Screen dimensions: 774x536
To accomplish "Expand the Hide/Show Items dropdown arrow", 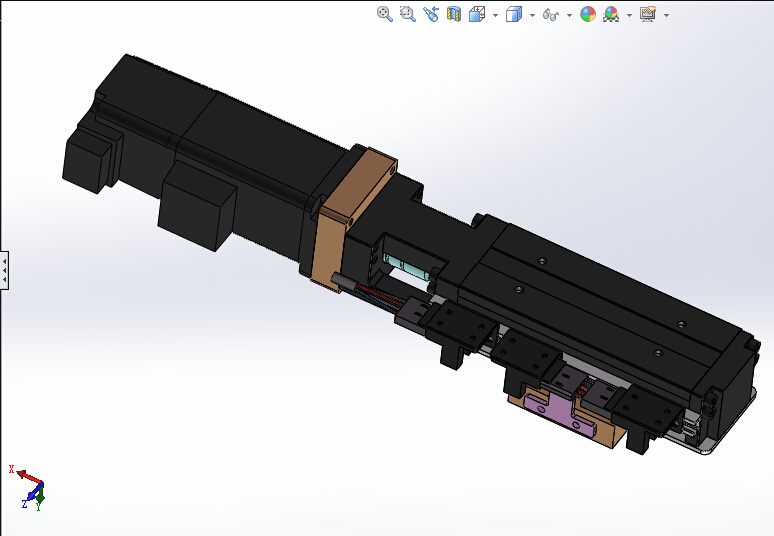I will click(x=569, y=15).
